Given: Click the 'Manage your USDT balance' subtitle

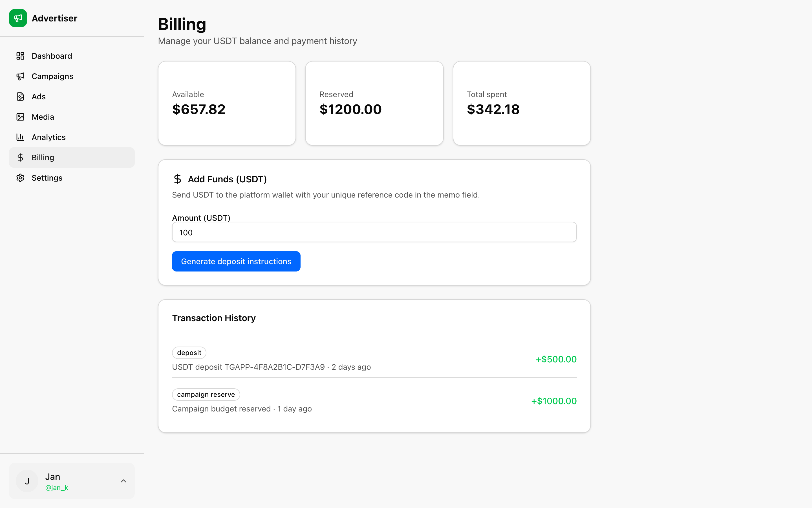Looking at the screenshot, I should 257,41.
